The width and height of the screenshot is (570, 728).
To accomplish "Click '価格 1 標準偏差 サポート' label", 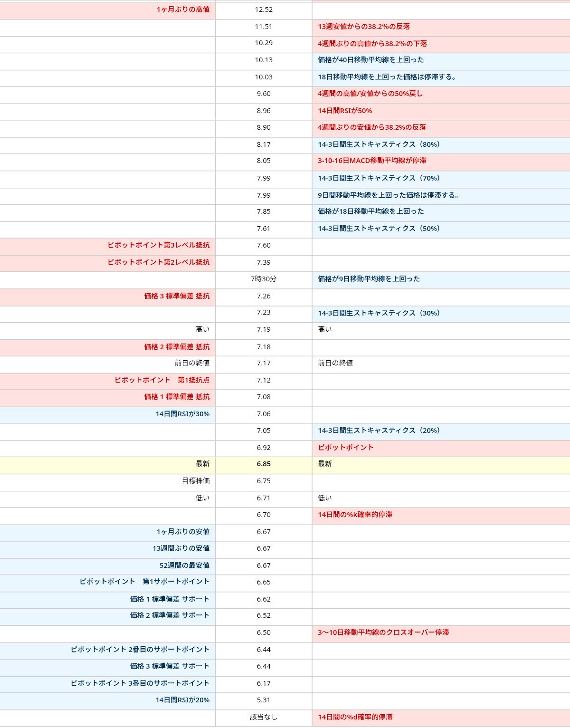I will (170, 599).
